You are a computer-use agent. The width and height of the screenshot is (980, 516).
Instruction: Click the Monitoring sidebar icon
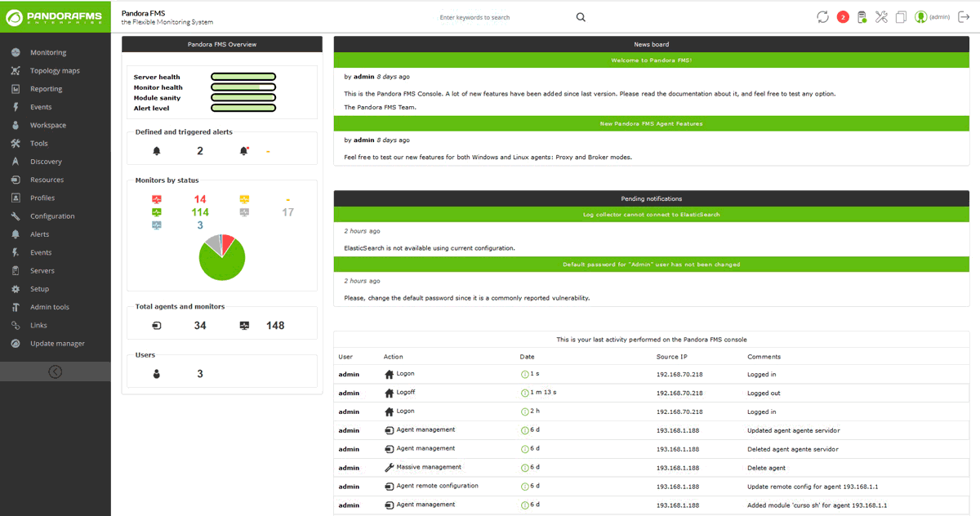16,52
